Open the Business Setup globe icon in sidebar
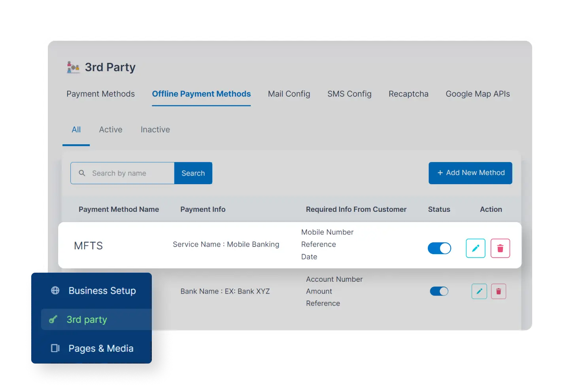580x392 pixels. tap(55, 290)
